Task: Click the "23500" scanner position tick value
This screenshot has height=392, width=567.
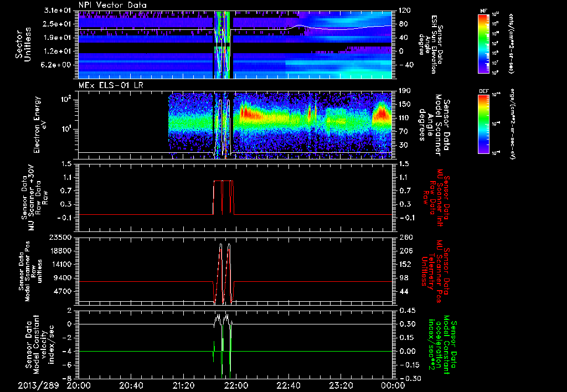Action: tap(61, 238)
